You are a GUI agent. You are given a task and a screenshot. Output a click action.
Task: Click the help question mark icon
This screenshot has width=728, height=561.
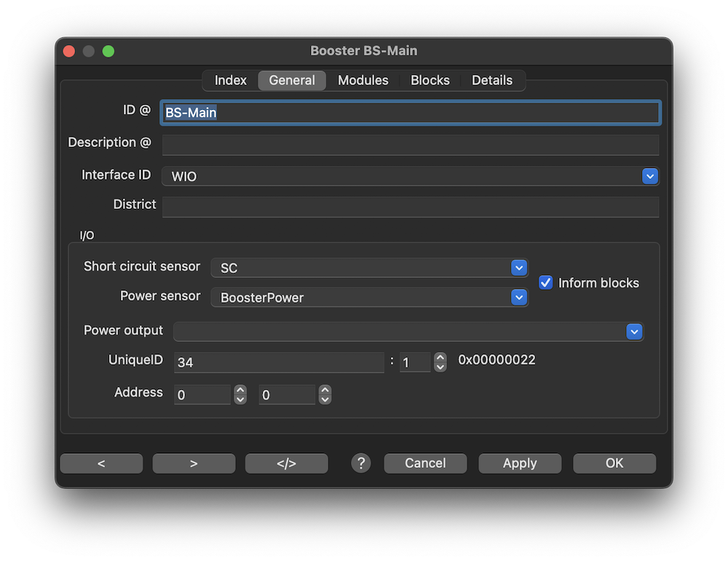361,463
